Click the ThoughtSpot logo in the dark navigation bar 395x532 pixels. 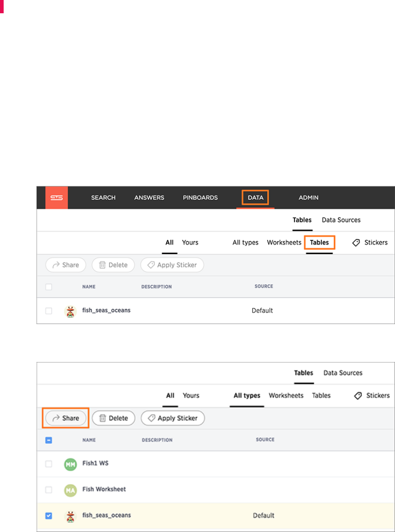point(57,197)
